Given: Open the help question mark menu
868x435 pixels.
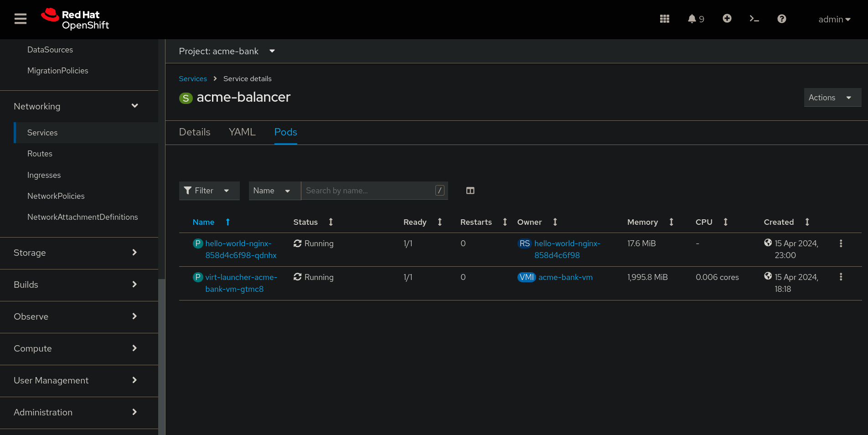Looking at the screenshot, I should [781, 19].
